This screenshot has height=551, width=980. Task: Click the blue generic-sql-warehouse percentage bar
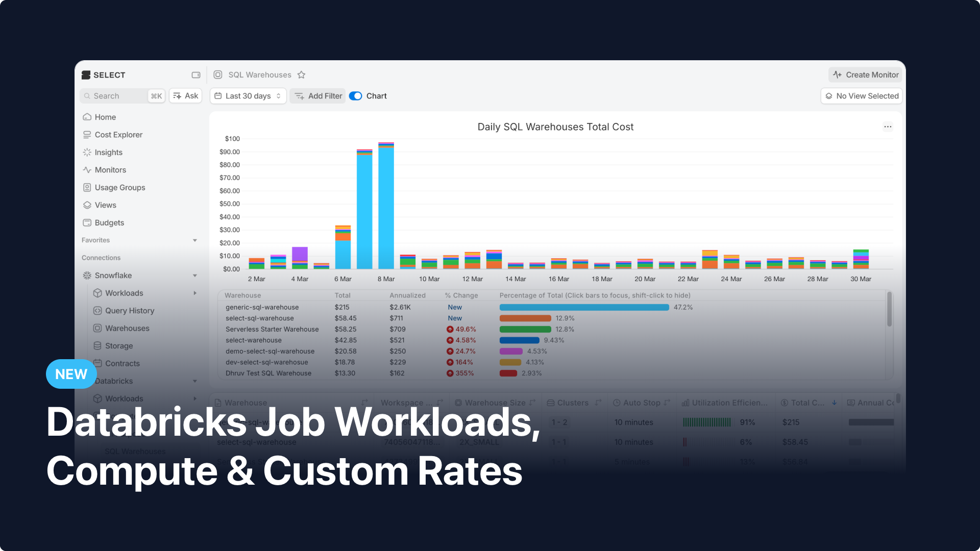click(x=584, y=308)
